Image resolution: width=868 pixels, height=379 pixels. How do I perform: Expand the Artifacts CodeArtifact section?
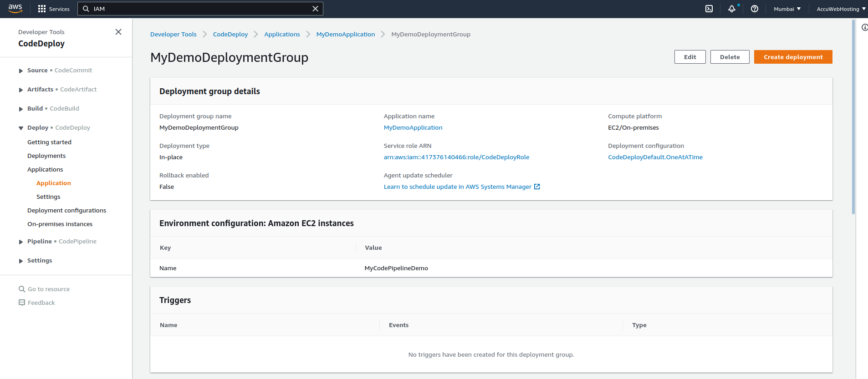21,90
